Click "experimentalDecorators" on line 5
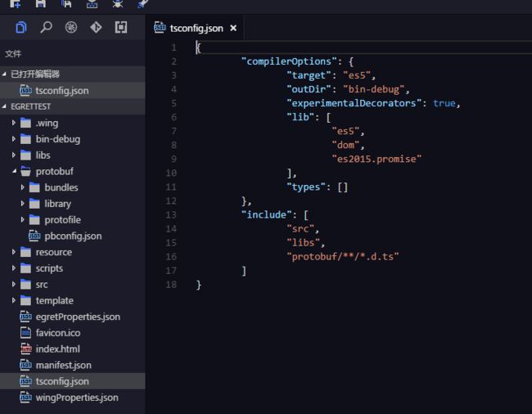 pos(354,103)
